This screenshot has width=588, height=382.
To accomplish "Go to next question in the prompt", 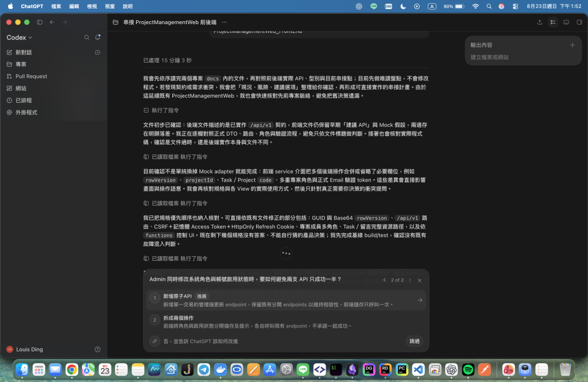I will (x=410, y=280).
